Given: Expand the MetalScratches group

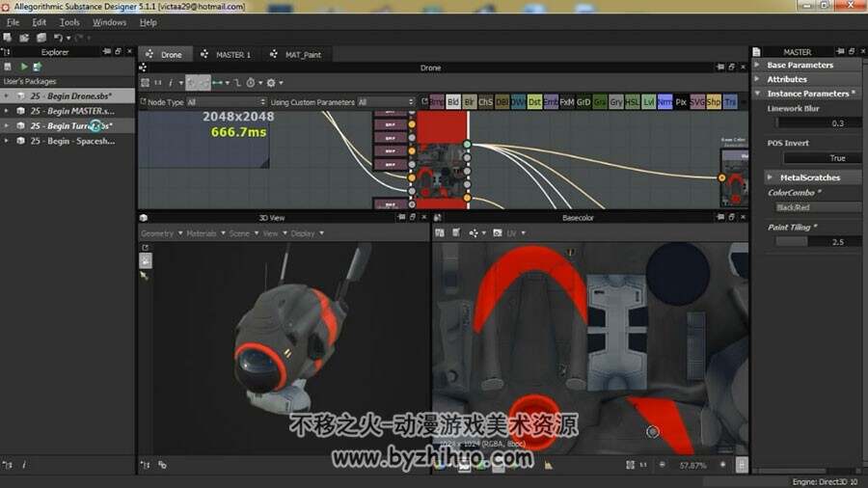Looking at the screenshot, I should (770, 177).
